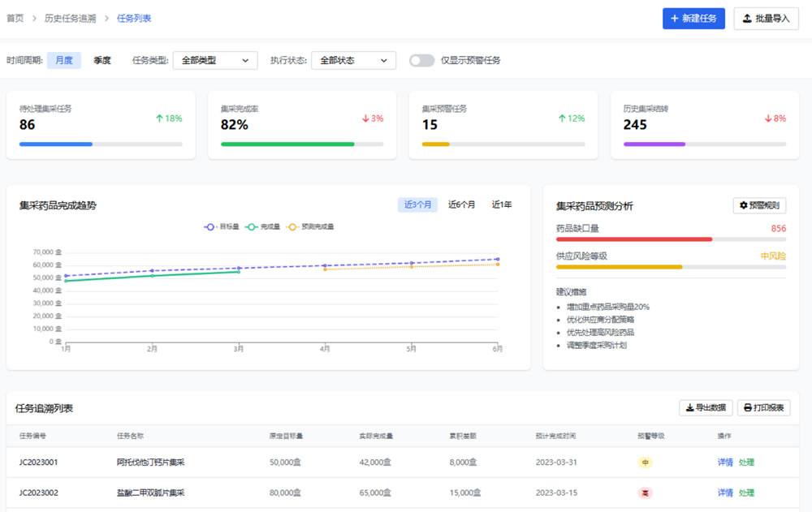
Task: Click the 856 shortage value
Action: (779, 228)
